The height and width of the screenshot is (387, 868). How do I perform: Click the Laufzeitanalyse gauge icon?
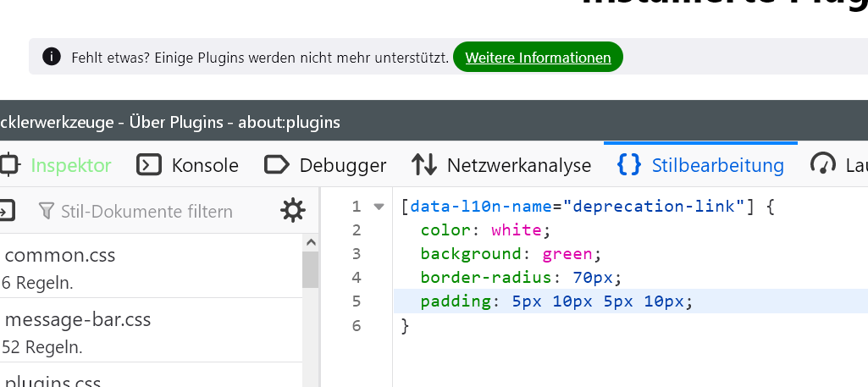822,164
